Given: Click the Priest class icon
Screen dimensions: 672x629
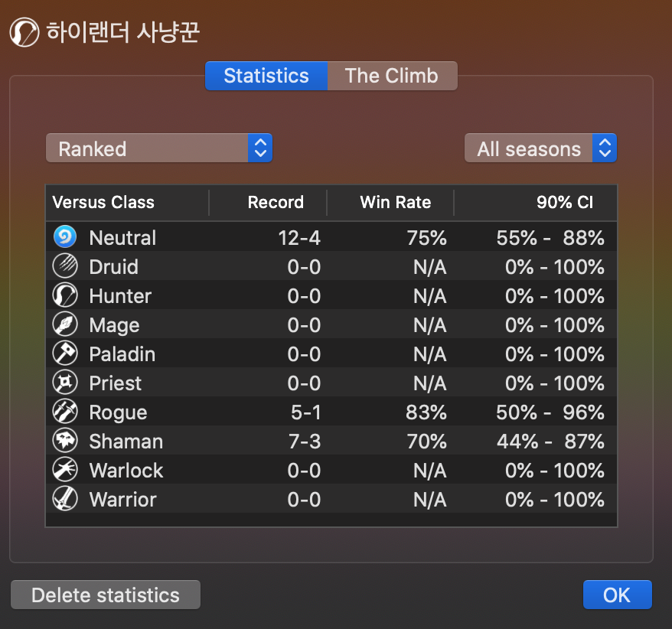Looking at the screenshot, I should click(65, 382).
